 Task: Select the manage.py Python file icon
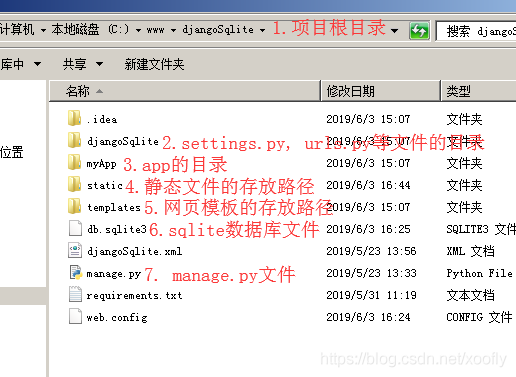click(x=75, y=272)
